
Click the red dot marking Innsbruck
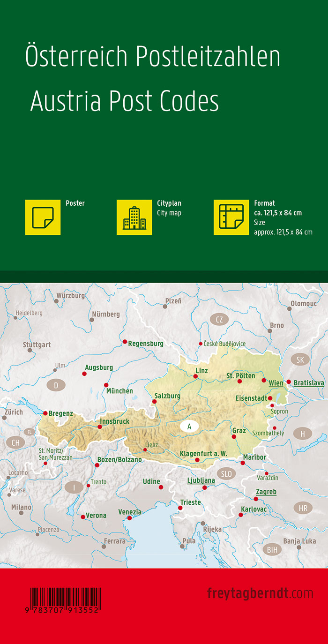[99, 427]
